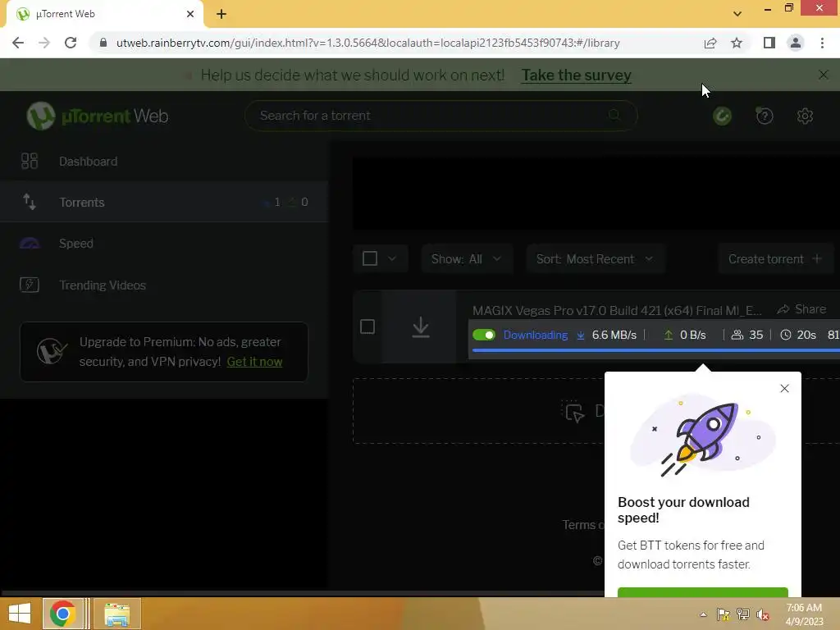Click Take the survey link
Screen dimensions: 840x630
click(x=577, y=75)
